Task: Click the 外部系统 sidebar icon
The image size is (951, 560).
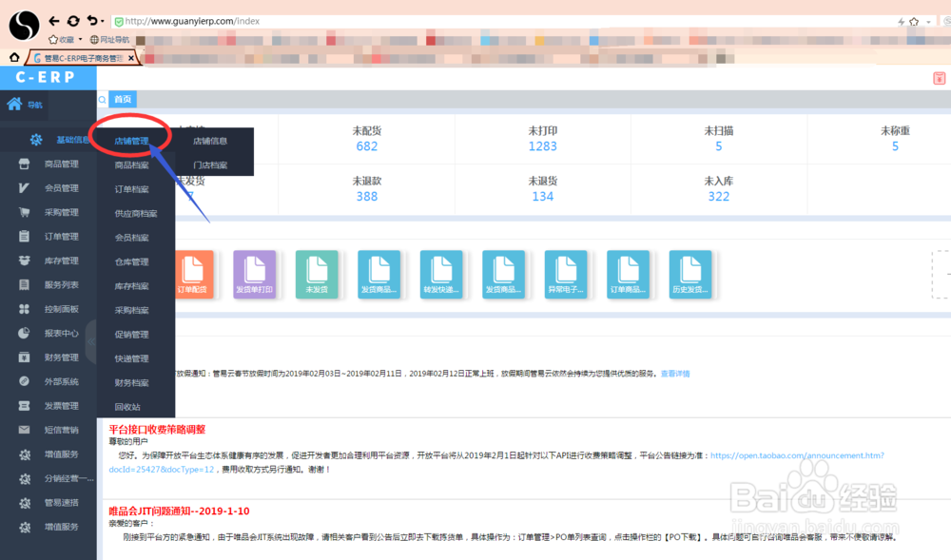Action: point(25,381)
